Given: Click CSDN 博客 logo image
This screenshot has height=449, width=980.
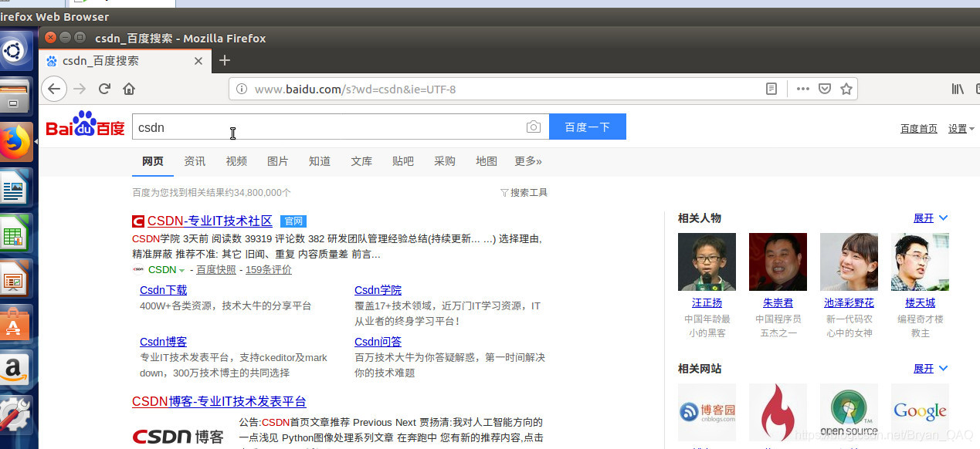Looking at the screenshot, I should click(178, 437).
